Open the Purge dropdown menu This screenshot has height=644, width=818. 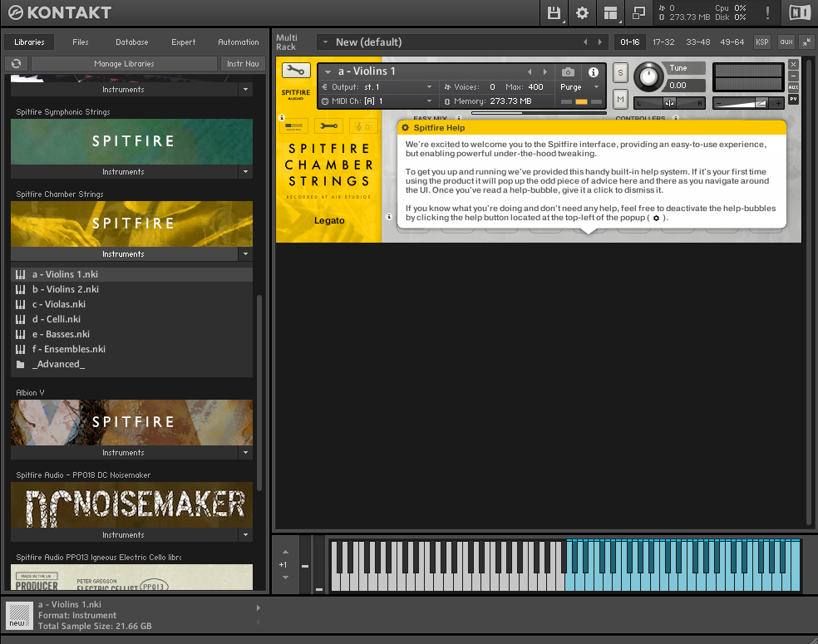click(x=579, y=87)
